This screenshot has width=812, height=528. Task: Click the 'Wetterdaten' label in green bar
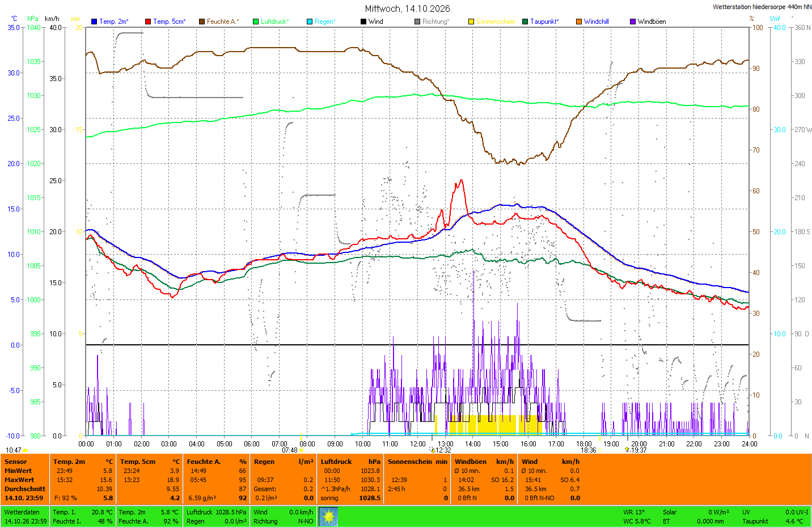22,512
